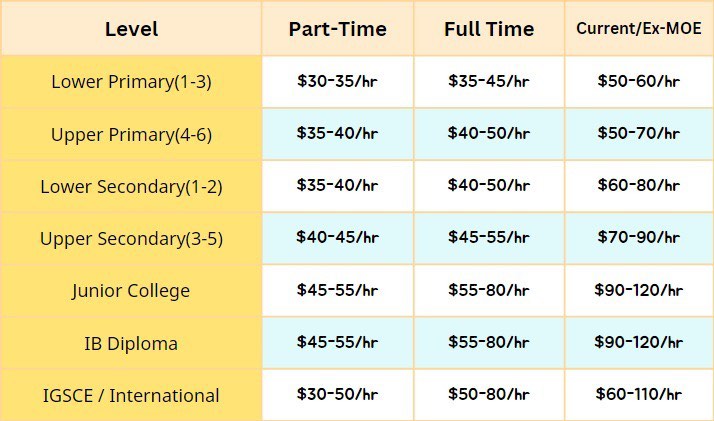This screenshot has height=421, width=714.
Task: Select the IGSCE / International row label
Action: click(131, 395)
